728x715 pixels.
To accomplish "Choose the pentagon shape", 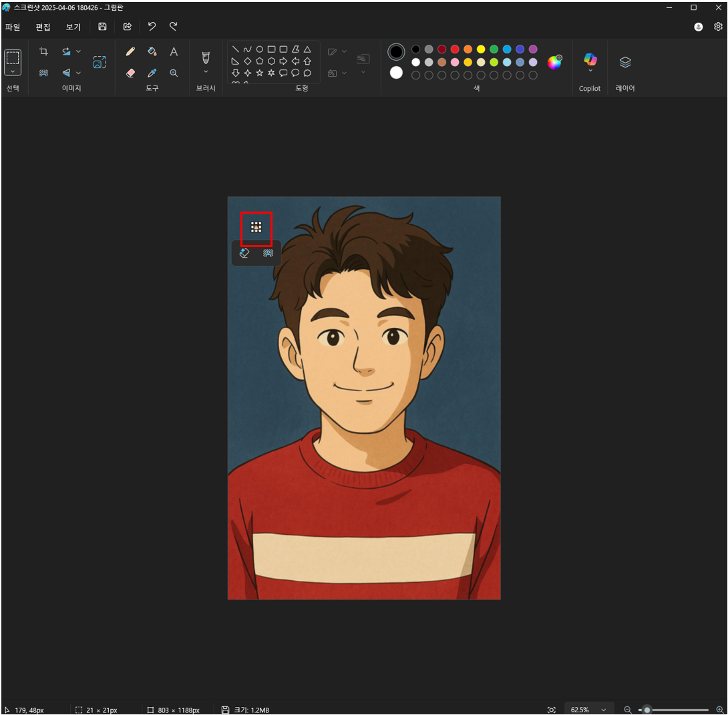I will pos(260,61).
